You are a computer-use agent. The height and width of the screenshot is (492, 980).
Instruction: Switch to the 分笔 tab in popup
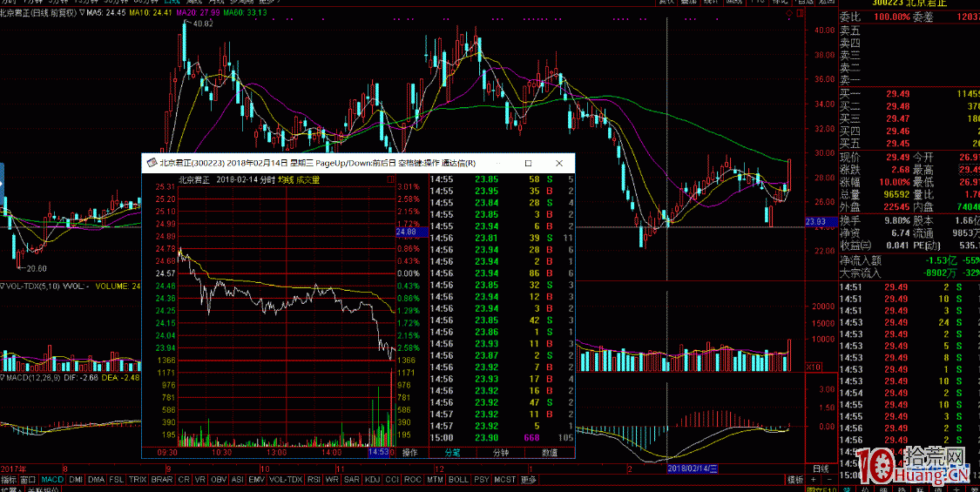[x=452, y=452]
